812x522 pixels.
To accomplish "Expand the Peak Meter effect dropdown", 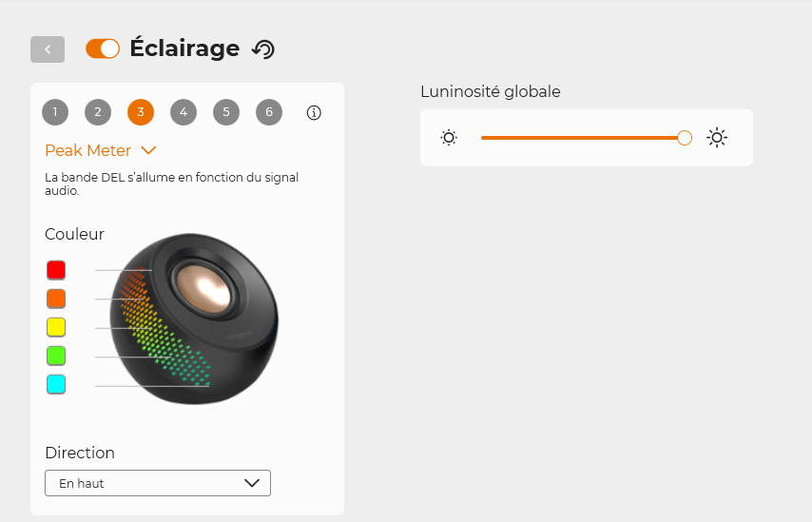I will [x=88, y=150].
